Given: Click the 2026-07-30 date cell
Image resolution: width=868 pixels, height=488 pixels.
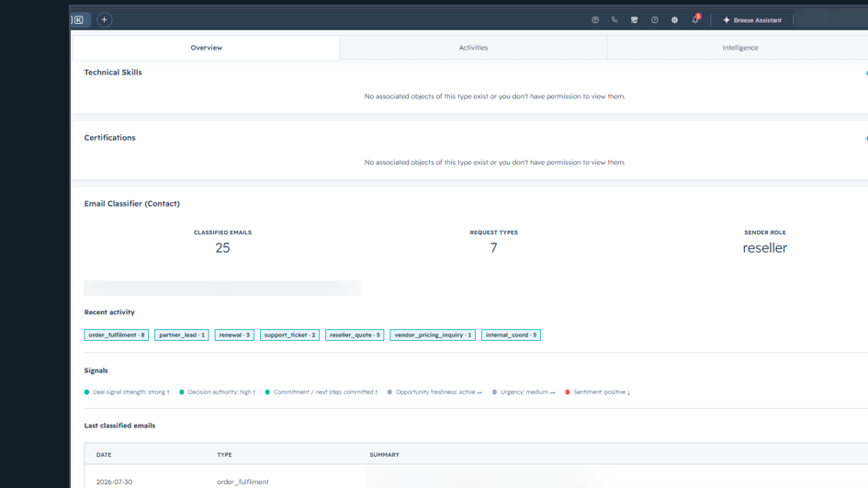Looking at the screenshot, I should coord(114,482).
